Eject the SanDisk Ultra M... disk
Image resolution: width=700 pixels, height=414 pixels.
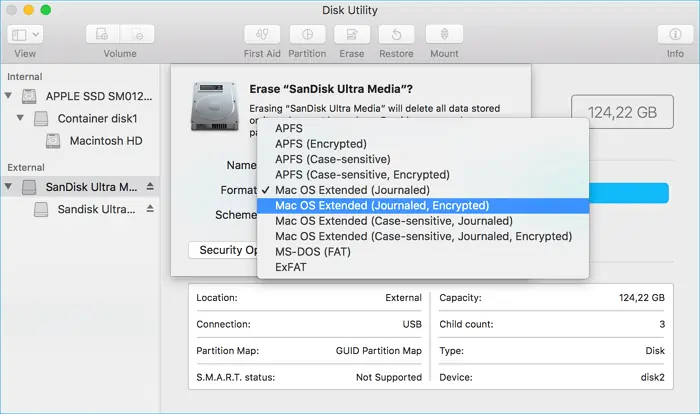click(150, 186)
